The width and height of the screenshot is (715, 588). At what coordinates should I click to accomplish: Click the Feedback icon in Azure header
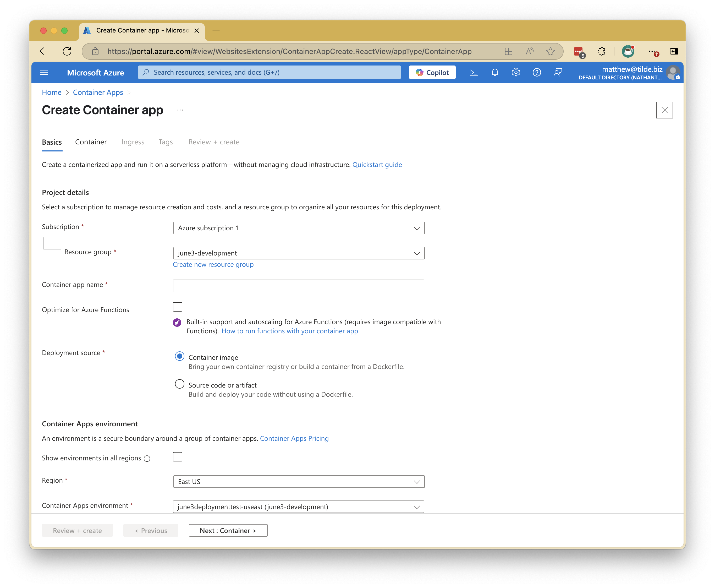pos(558,72)
